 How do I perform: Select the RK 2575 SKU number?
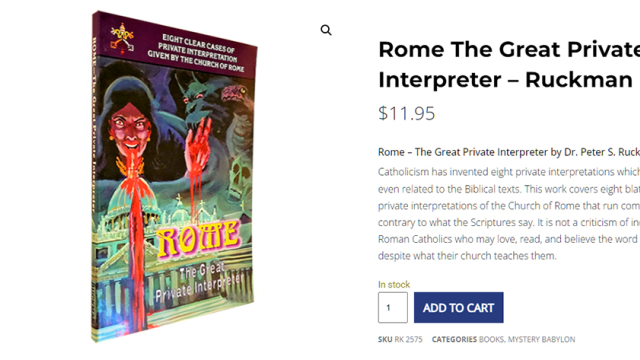click(408, 339)
